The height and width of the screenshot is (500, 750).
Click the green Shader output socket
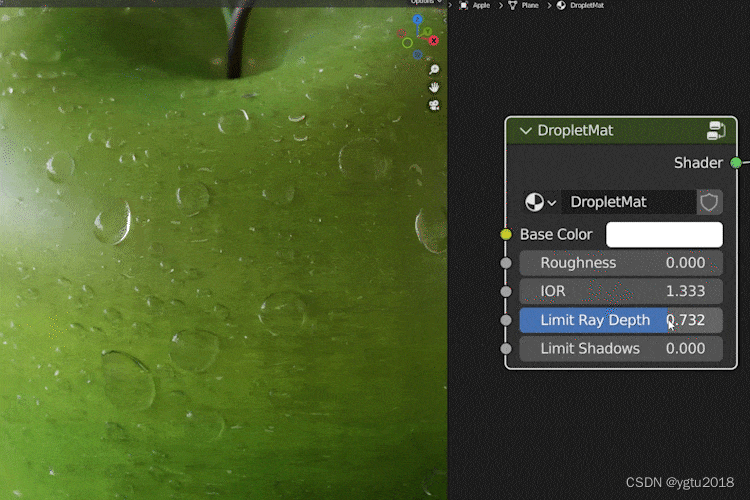tap(736, 163)
